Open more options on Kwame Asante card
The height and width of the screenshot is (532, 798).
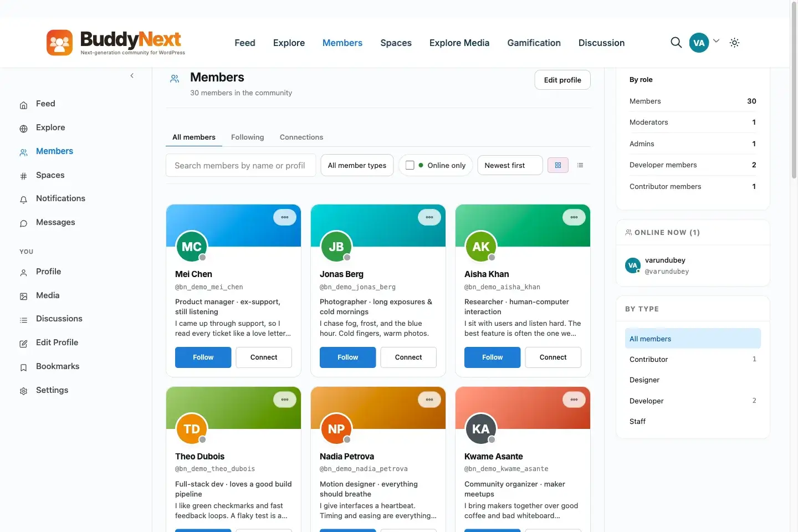pyautogui.click(x=574, y=400)
